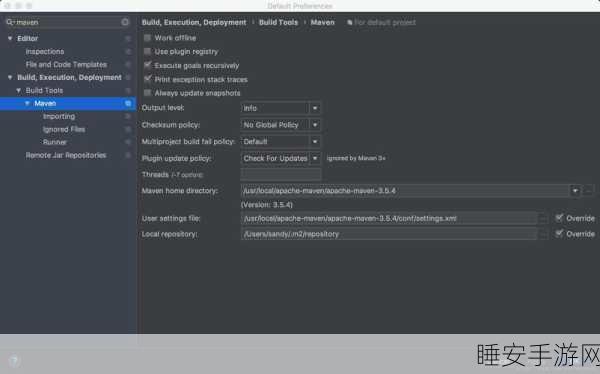Click the Local repository path field
This screenshot has height=374, width=600.
389,234
